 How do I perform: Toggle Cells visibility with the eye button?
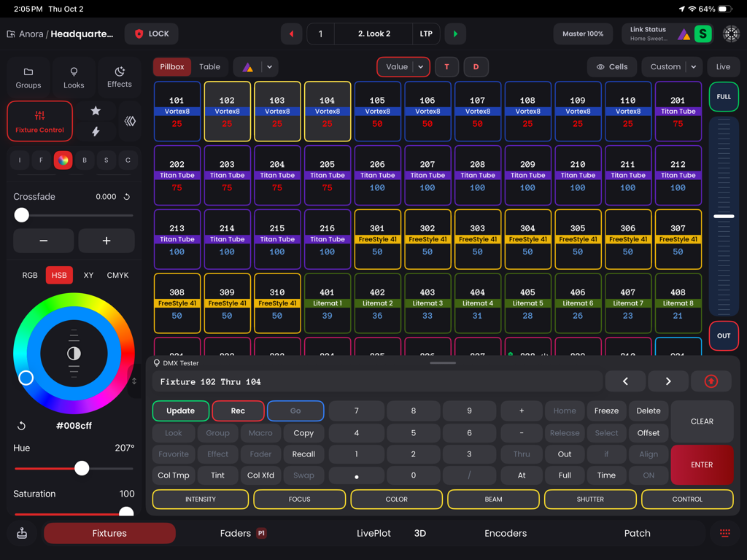tap(611, 66)
